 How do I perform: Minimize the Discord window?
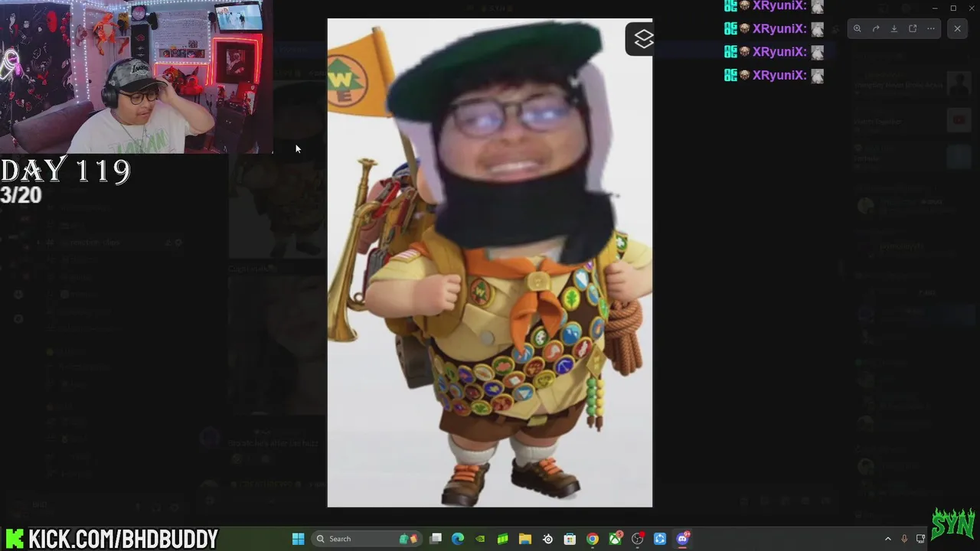[935, 8]
